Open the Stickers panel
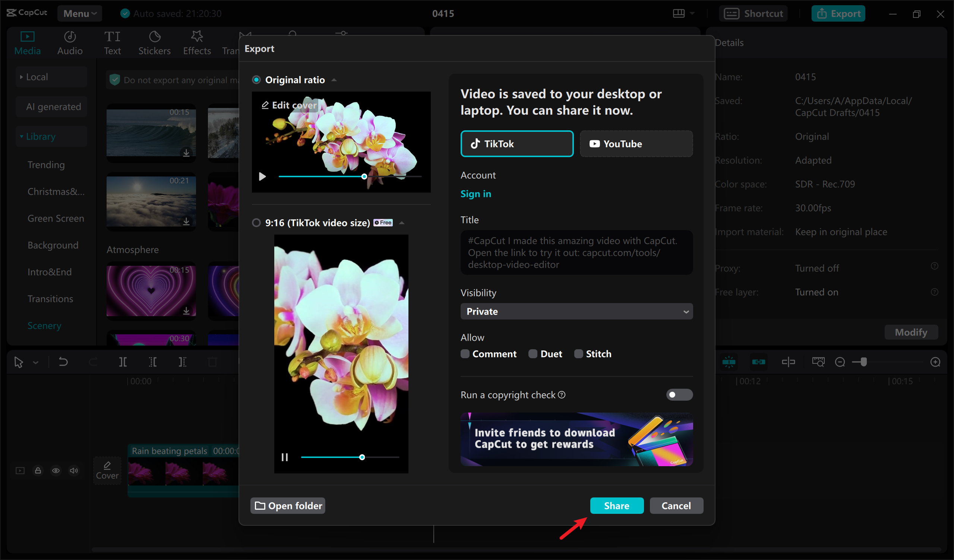 (x=154, y=42)
